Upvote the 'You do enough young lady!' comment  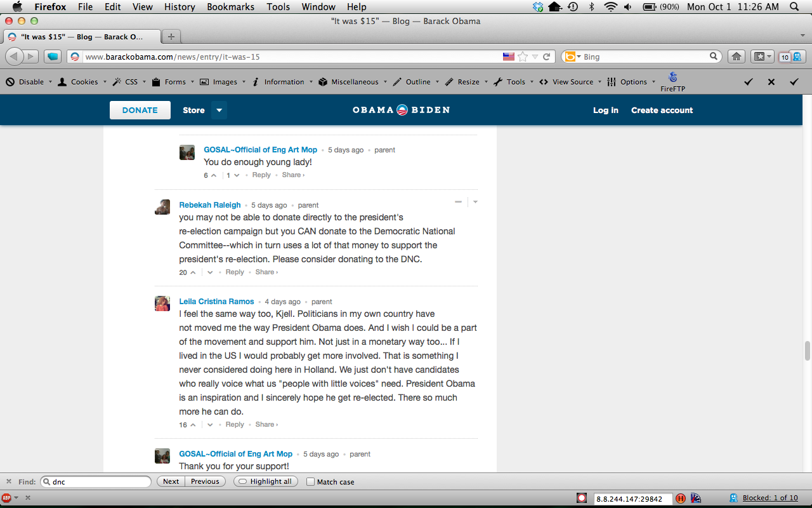(214, 175)
